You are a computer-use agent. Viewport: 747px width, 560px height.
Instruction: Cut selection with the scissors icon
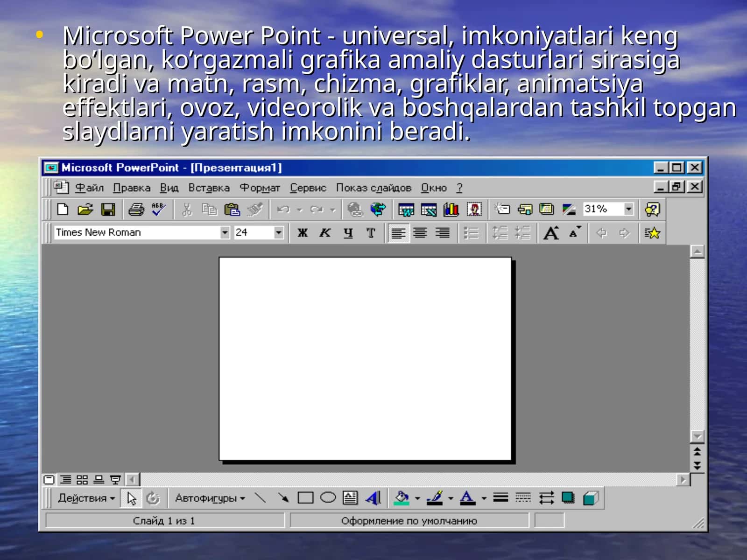tap(187, 210)
